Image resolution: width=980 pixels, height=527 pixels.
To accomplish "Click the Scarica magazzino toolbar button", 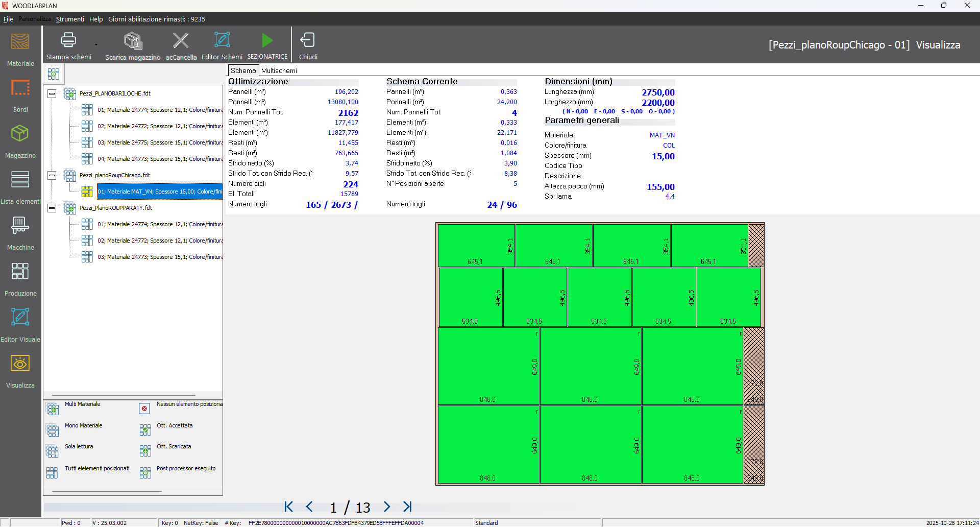I will [x=132, y=44].
